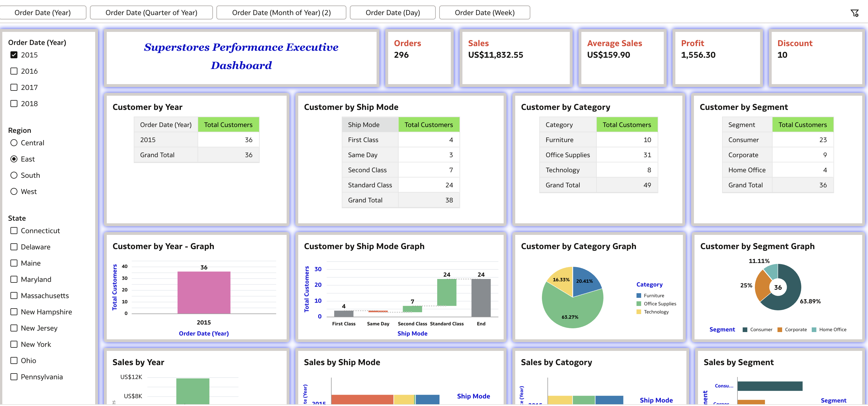Screen dimensions: 868x406
Task: Open the Order Date (Year) filter
Action: (x=43, y=12)
